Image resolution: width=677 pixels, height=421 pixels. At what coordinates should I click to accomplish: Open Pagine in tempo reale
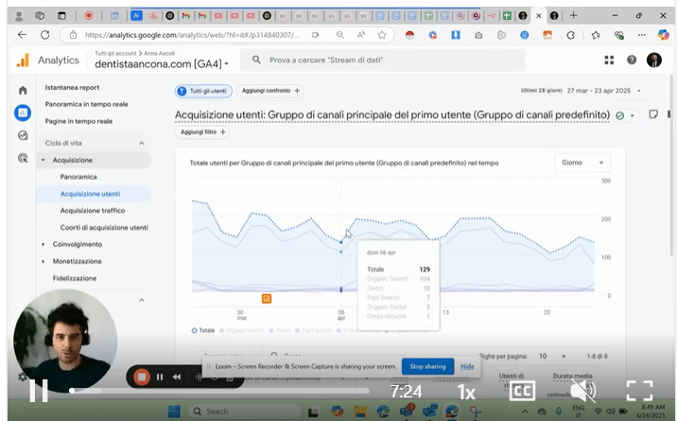point(79,121)
